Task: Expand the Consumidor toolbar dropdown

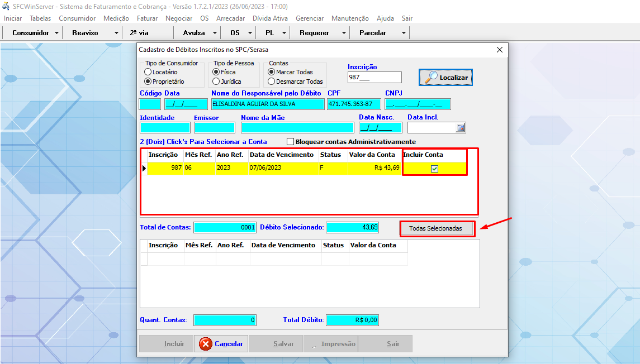Action: pos(57,33)
